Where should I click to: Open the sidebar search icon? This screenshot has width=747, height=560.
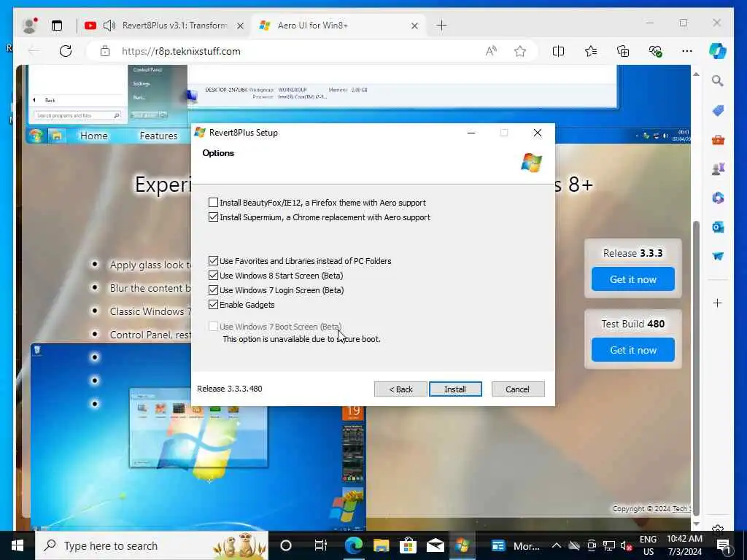pyautogui.click(x=718, y=81)
